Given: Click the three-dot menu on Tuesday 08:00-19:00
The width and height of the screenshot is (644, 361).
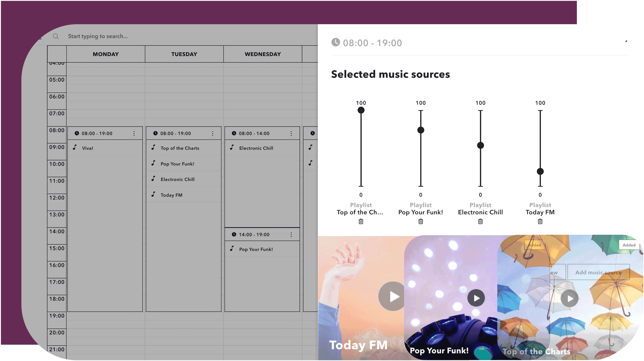Looking at the screenshot, I should click(213, 133).
